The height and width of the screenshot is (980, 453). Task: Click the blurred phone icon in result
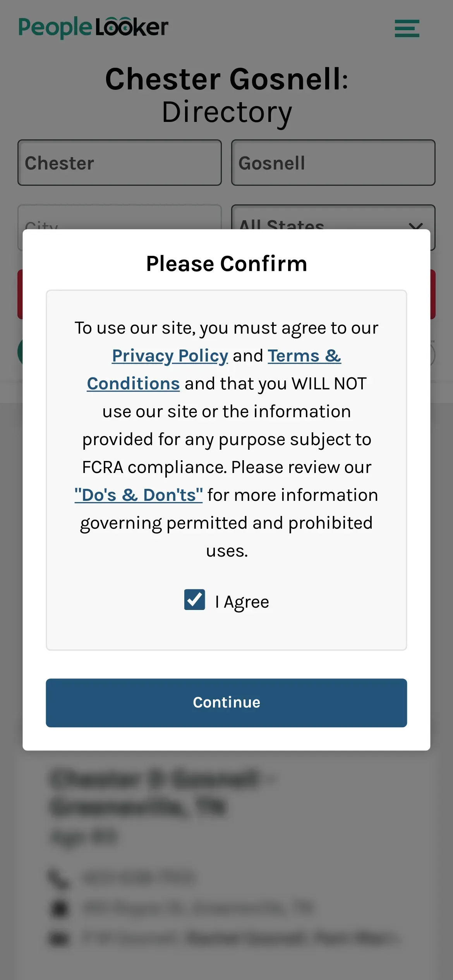59,879
